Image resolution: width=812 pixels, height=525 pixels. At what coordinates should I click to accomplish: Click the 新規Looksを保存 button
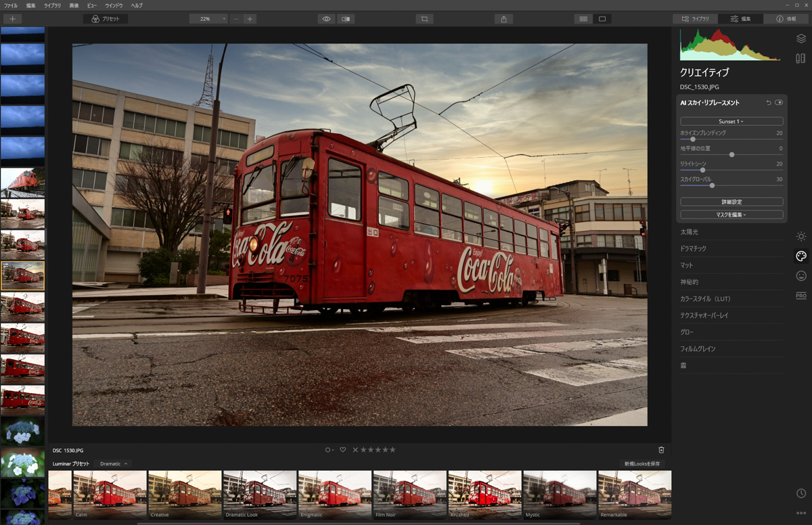point(641,463)
